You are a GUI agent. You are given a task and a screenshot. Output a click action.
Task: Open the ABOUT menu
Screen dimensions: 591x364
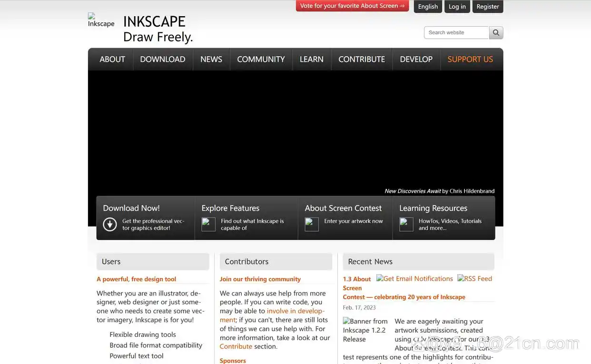[112, 59]
